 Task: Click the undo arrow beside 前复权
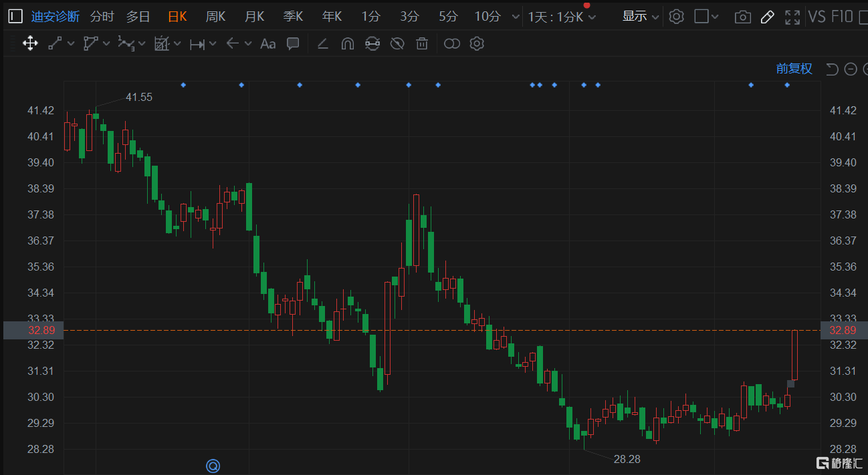tap(832, 69)
